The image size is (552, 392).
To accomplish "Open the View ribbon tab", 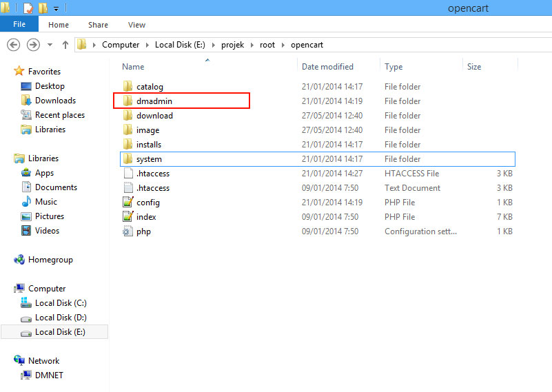I will (136, 25).
